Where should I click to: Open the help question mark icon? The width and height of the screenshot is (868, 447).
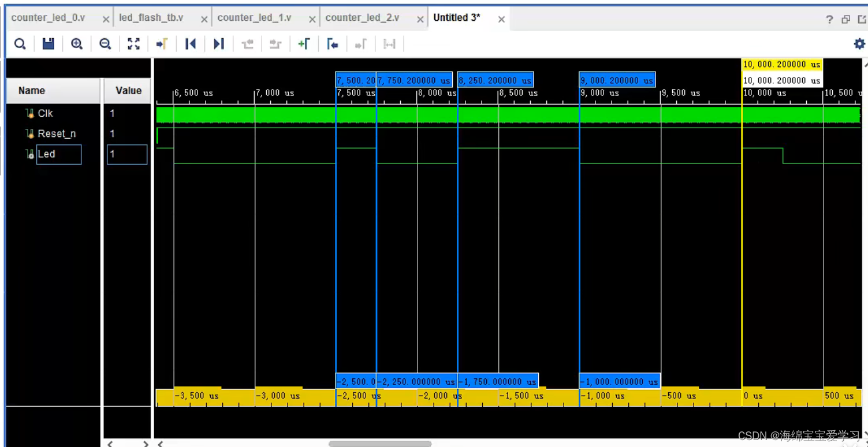click(x=829, y=19)
